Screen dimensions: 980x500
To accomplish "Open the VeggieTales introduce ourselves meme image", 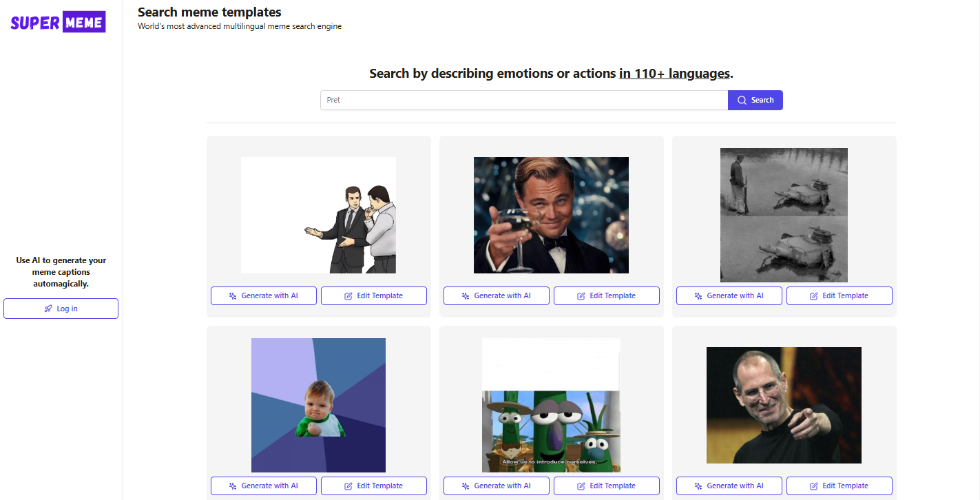I will coord(551,405).
